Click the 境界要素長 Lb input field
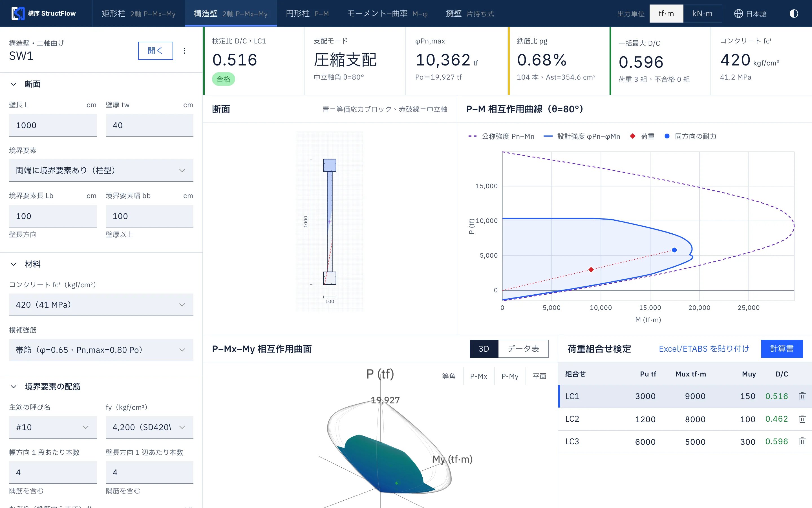Viewport: 812px width, 508px height. pyautogui.click(x=53, y=216)
